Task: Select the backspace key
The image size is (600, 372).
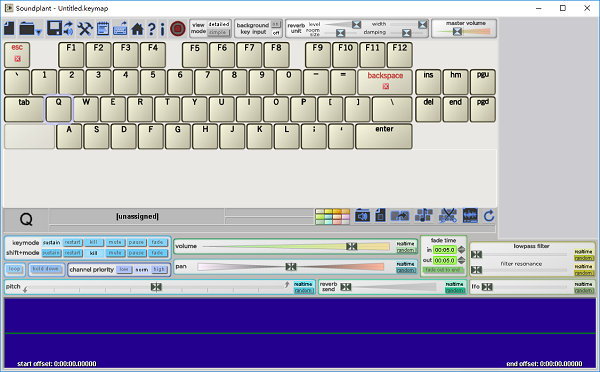Action: point(385,82)
